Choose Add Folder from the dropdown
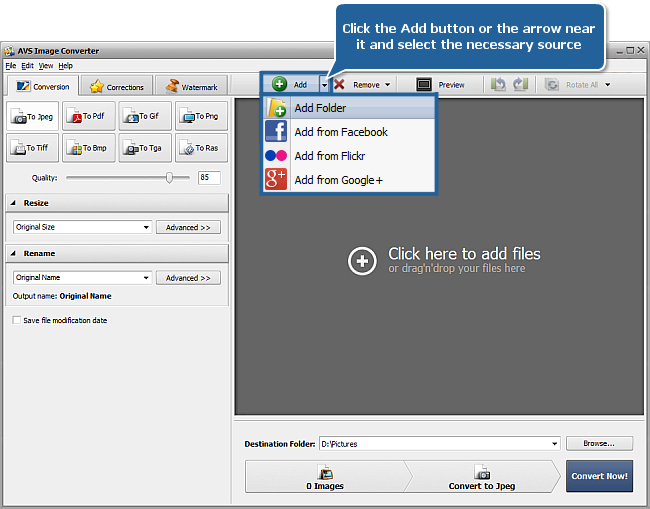 pos(349,108)
